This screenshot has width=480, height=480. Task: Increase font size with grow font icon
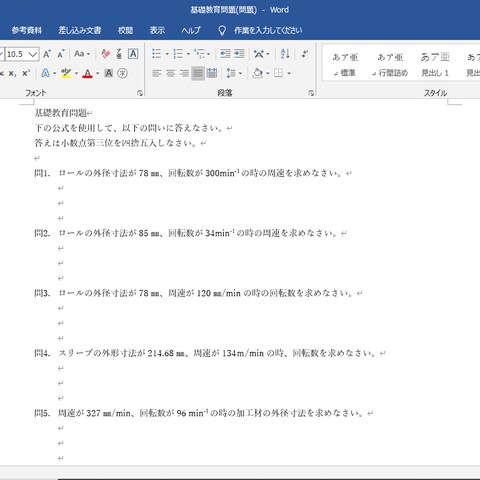[47, 54]
